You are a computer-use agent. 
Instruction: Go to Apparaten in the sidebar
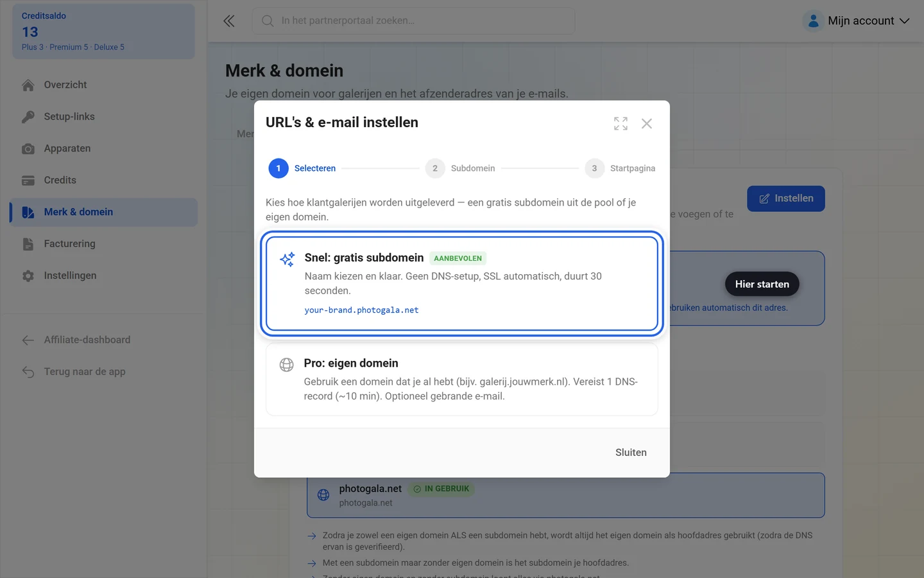pos(104,148)
